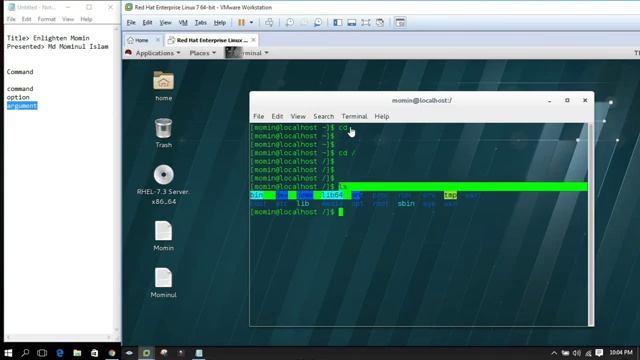This screenshot has height=360, width=640.
Task: Open Notepad Help menu
Action: pyautogui.click(x=86, y=19)
